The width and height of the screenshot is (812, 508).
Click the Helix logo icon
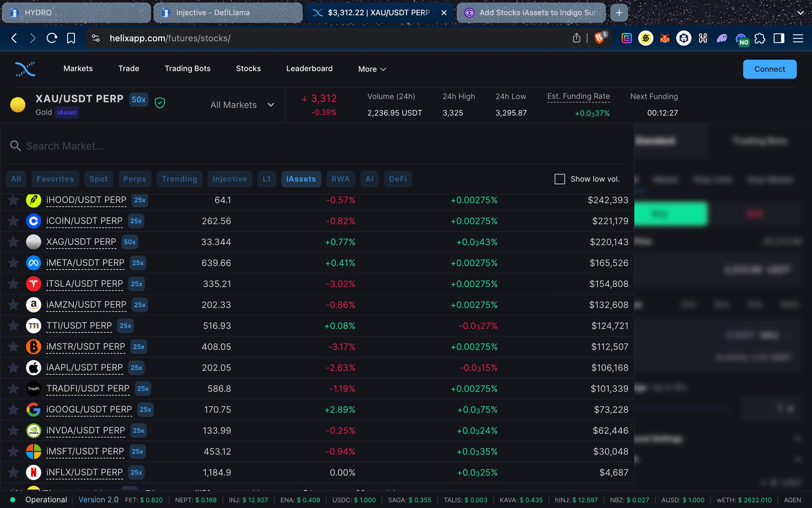[x=25, y=69]
